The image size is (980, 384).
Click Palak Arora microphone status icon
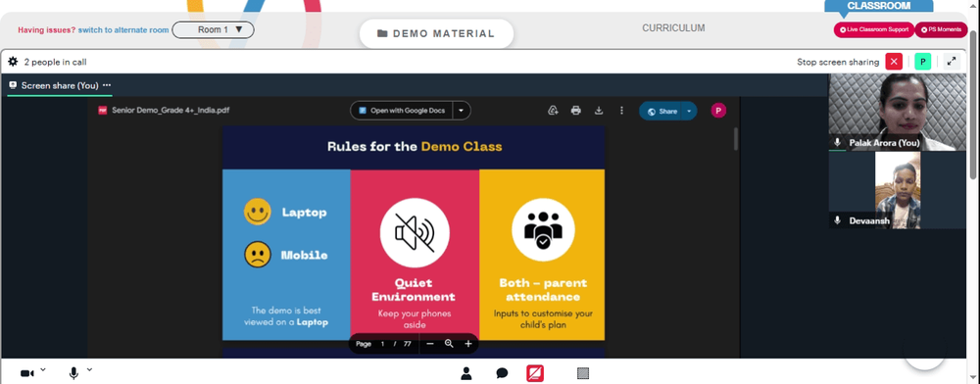click(x=838, y=143)
